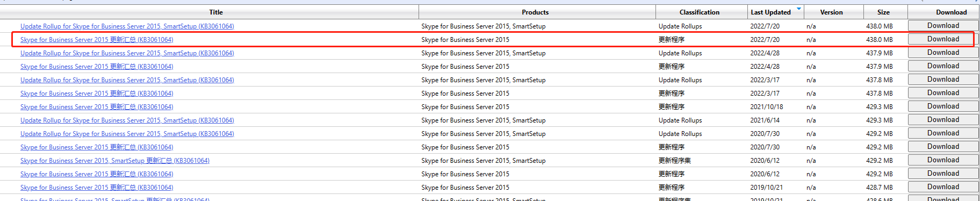The image size is (980, 201).
Task: Open the 更新程序 row's 更新汇总 link dated 2020/6/12
Action: click(97, 174)
